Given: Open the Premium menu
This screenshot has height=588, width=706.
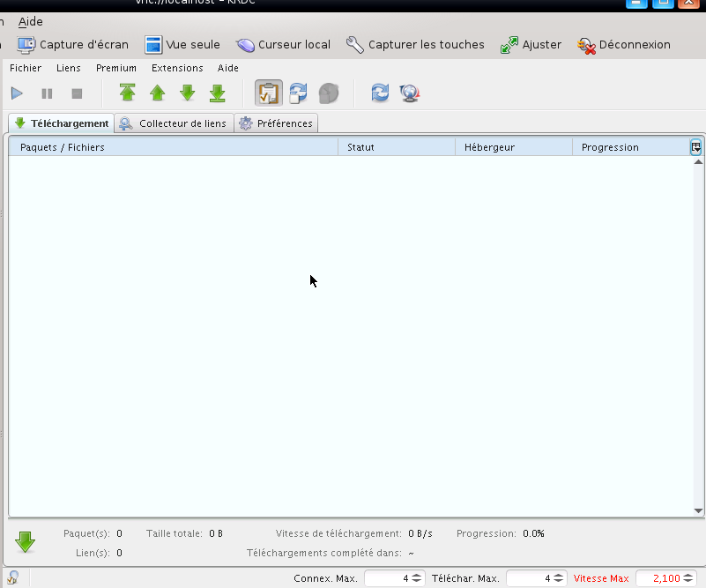Looking at the screenshot, I should [x=116, y=68].
